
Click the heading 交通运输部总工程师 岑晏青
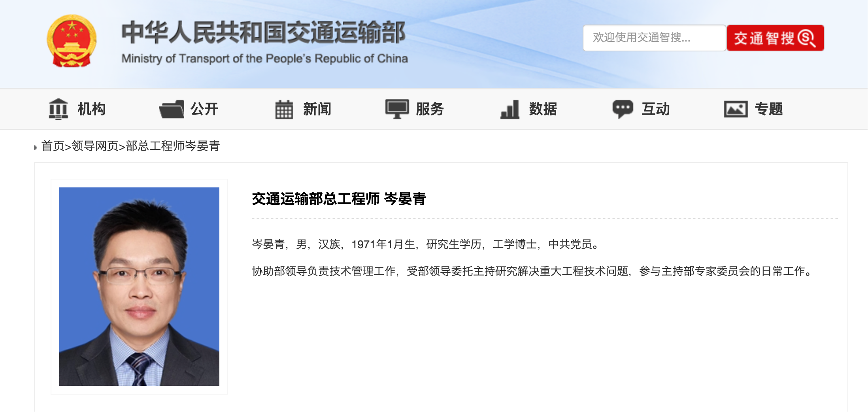pos(339,199)
